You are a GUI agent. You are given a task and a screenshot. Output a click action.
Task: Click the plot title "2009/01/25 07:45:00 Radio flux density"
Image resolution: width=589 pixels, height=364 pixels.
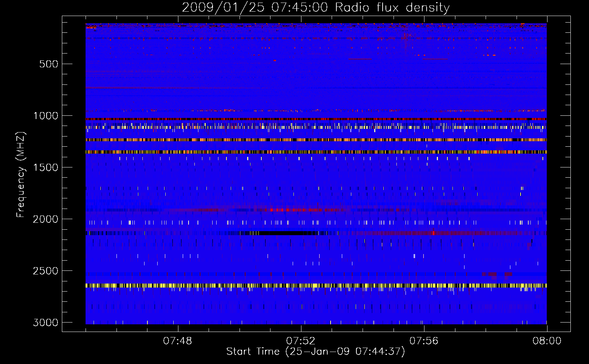click(316, 7)
